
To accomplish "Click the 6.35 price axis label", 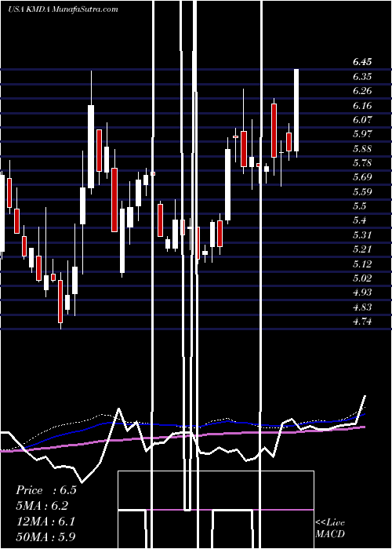I will coord(362,77).
